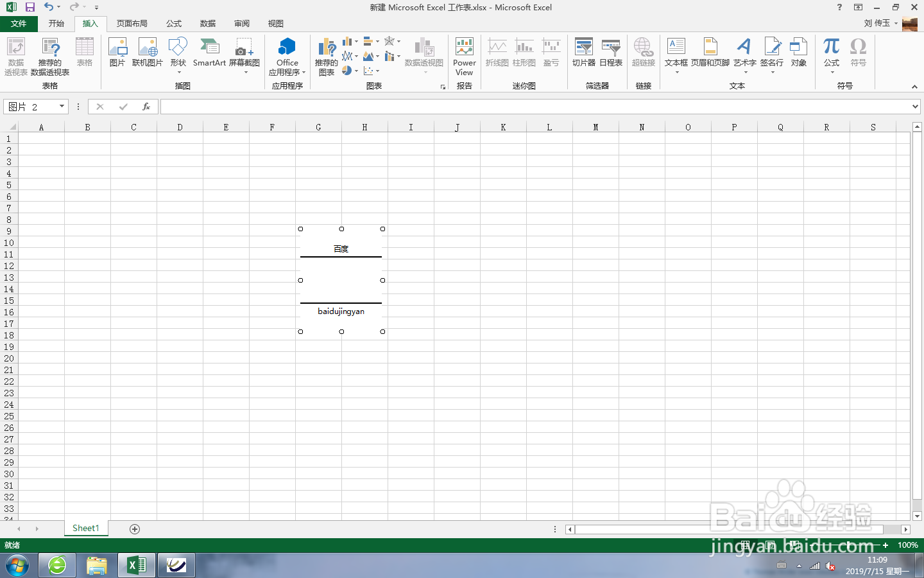This screenshot has height=578, width=924.
Task: Switch to Page Layout (页面布局) tab
Action: 132,24
